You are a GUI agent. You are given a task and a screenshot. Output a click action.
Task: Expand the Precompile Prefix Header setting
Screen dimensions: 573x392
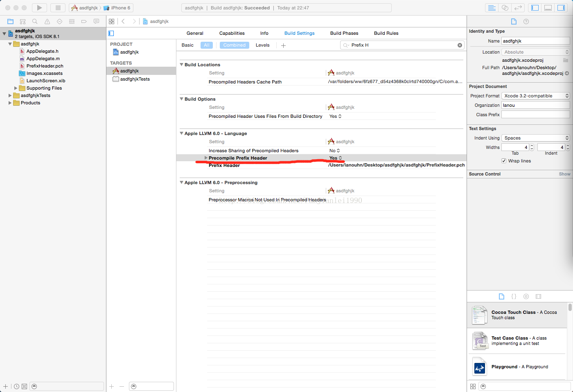coord(206,158)
